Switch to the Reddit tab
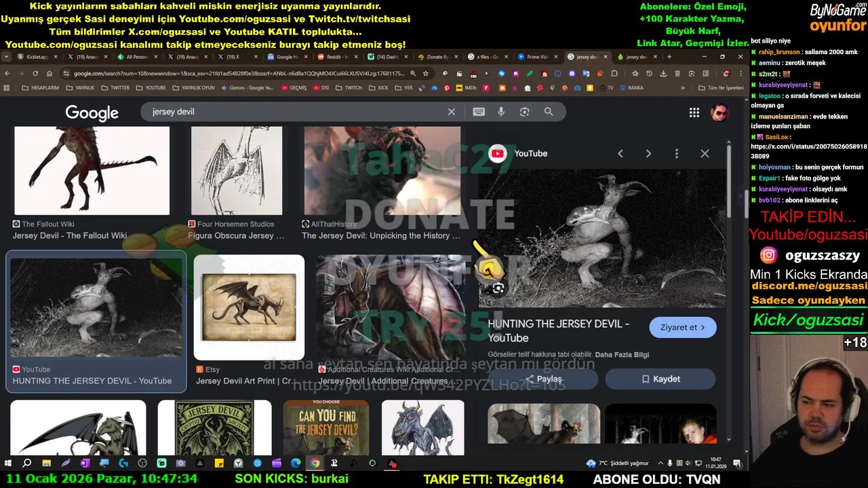Screen dimensions: 868x488 click(x=337, y=57)
